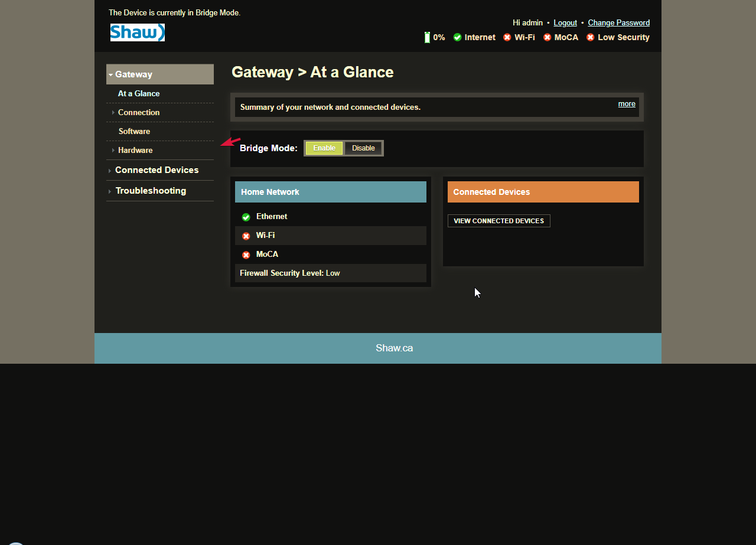Screen dimensions: 756x545
Task: Click the green Ethernet check icon
Action: (246, 217)
